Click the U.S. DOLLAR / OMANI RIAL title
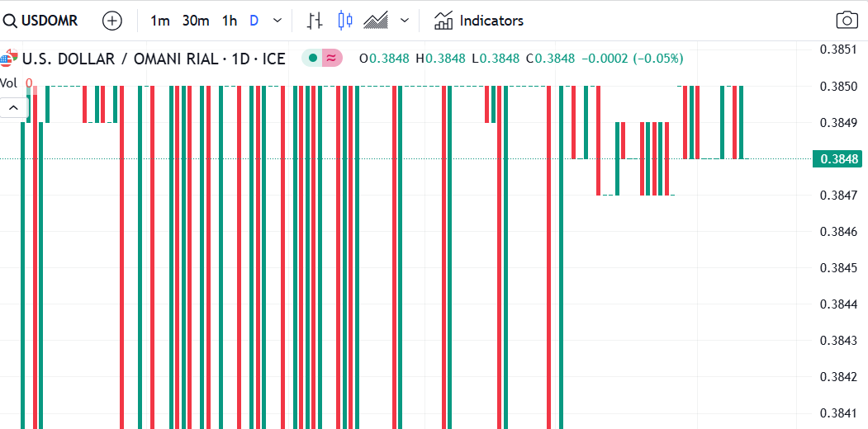This screenshot has width=868, height=429. [x=154, y=58]
